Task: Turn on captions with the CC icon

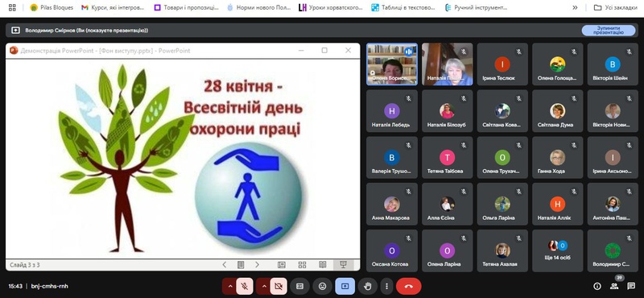Action: coord(299,287)
